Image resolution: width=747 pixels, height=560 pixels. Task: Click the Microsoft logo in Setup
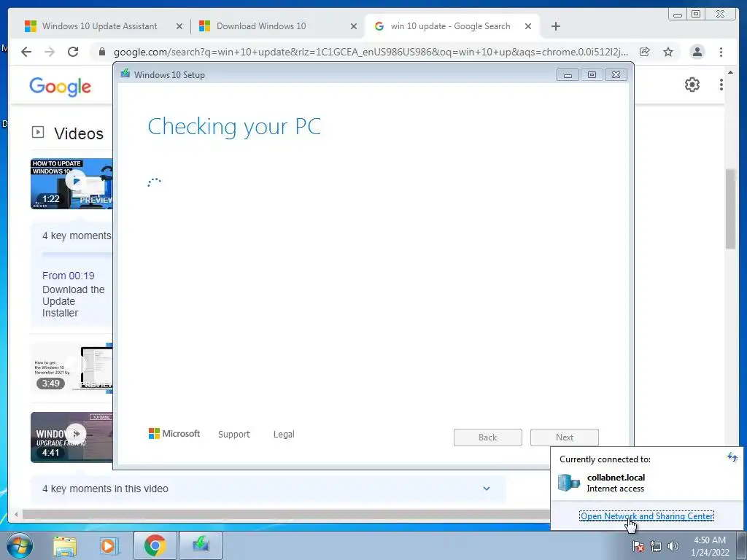point(174,434)
